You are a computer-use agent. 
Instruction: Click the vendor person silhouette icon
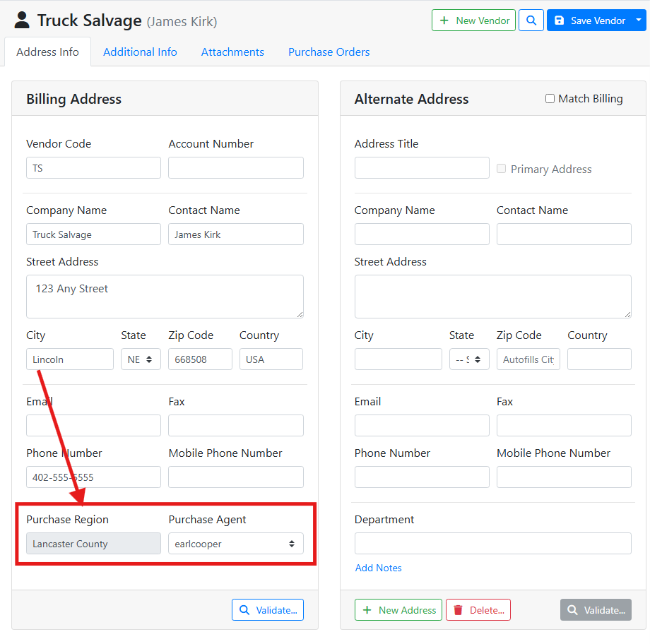tap(22, 20)
